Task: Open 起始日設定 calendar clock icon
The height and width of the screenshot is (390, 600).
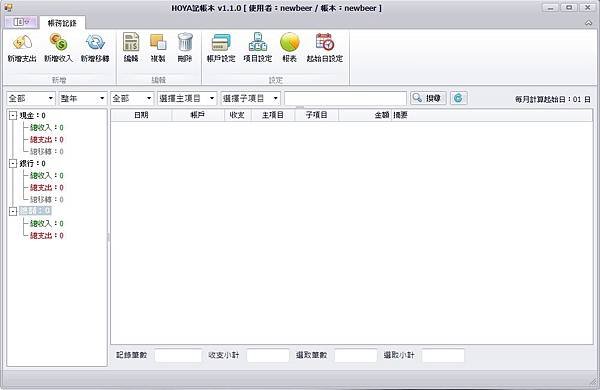Action: pyautogui.click(x=325, y=42)
